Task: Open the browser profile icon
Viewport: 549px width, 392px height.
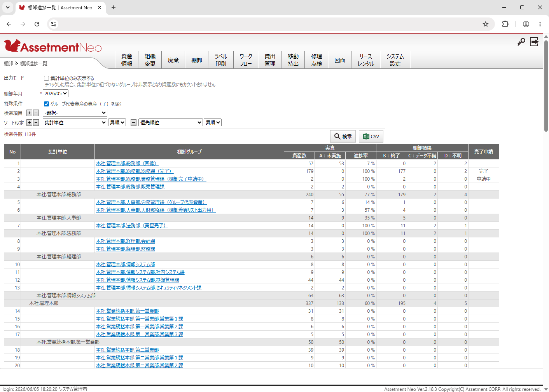Action: [526, 24]
